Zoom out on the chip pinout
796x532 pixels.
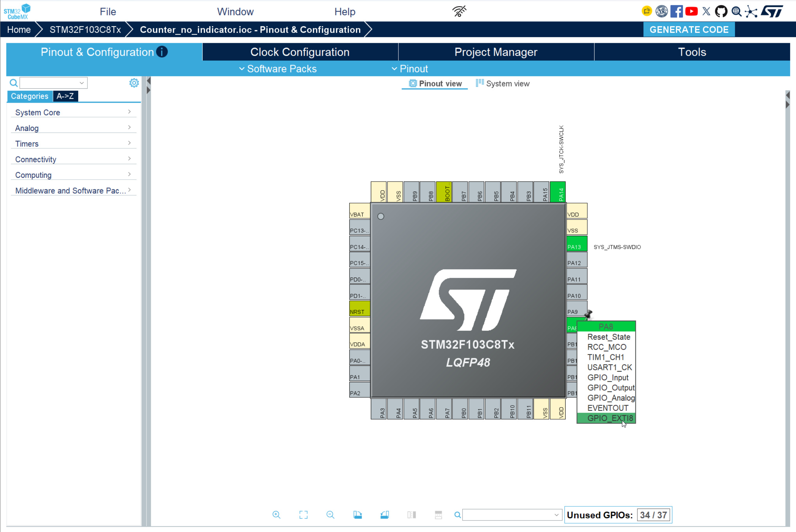330,515
